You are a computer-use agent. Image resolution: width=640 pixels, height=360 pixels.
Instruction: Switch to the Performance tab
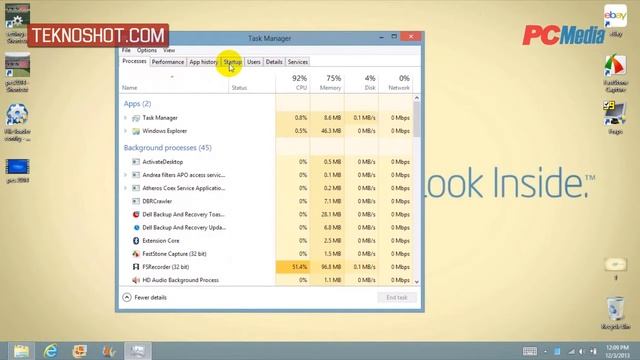tap(168, 62)
